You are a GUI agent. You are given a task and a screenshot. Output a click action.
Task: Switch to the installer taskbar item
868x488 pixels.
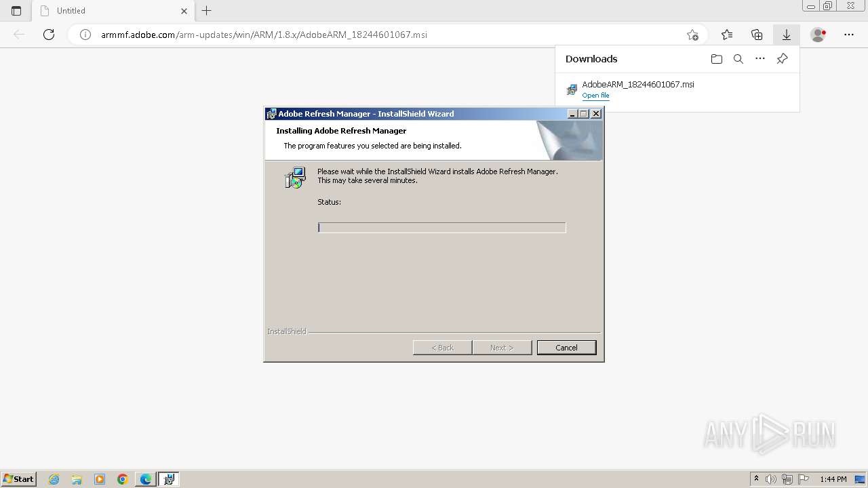click(x=169, y=479)
